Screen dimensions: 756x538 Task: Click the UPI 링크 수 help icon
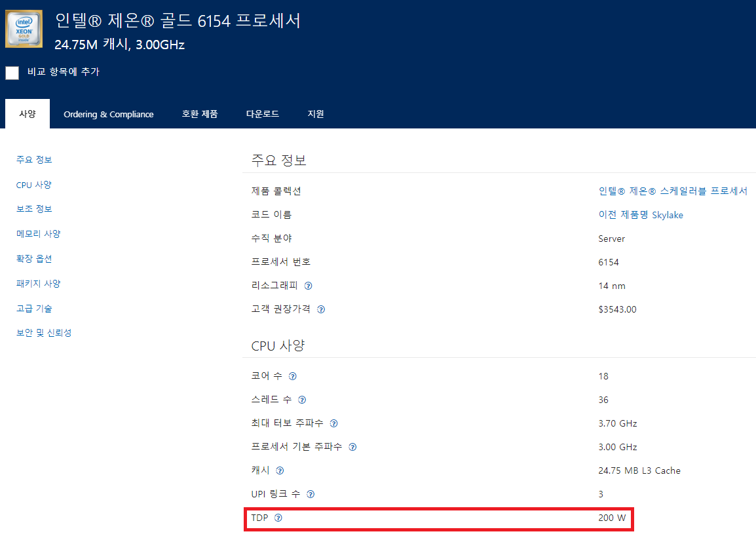pos(311,494)
